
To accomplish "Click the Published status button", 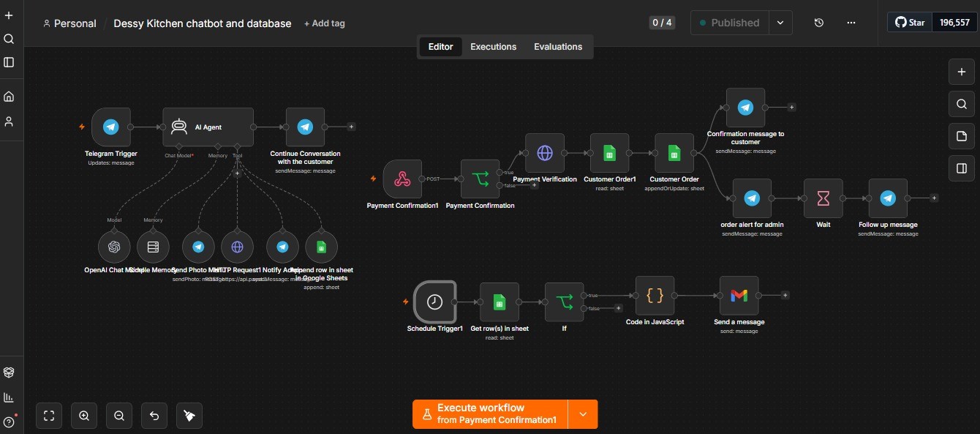I will (x=729, y=23).
